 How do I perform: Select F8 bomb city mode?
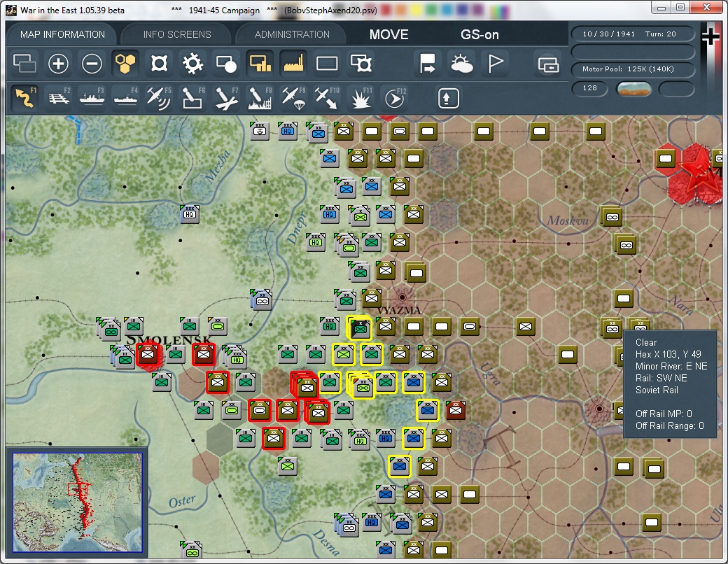260,97
